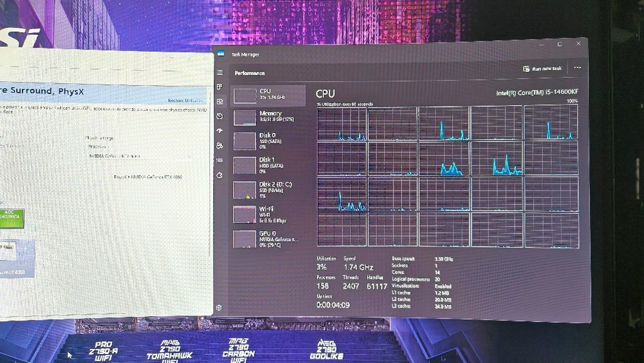Click the L2 cache value '20.0 MB'
This screenshot has width=644, height=363.
pyautogui.click(x=443, y=300)
